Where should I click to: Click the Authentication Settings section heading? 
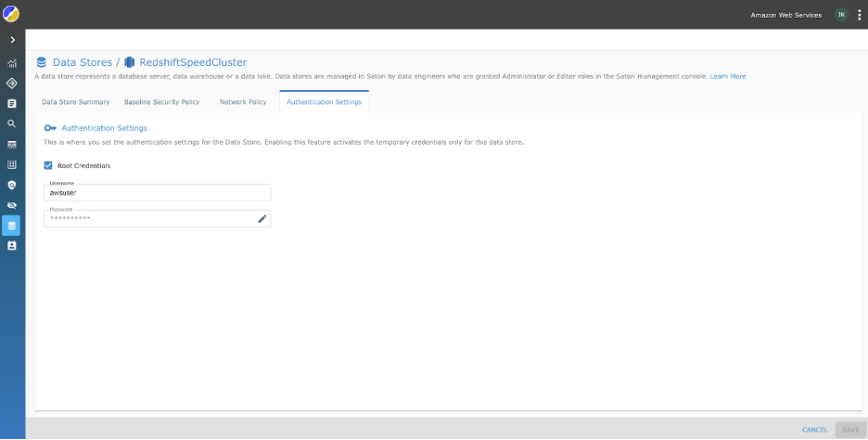105,128
